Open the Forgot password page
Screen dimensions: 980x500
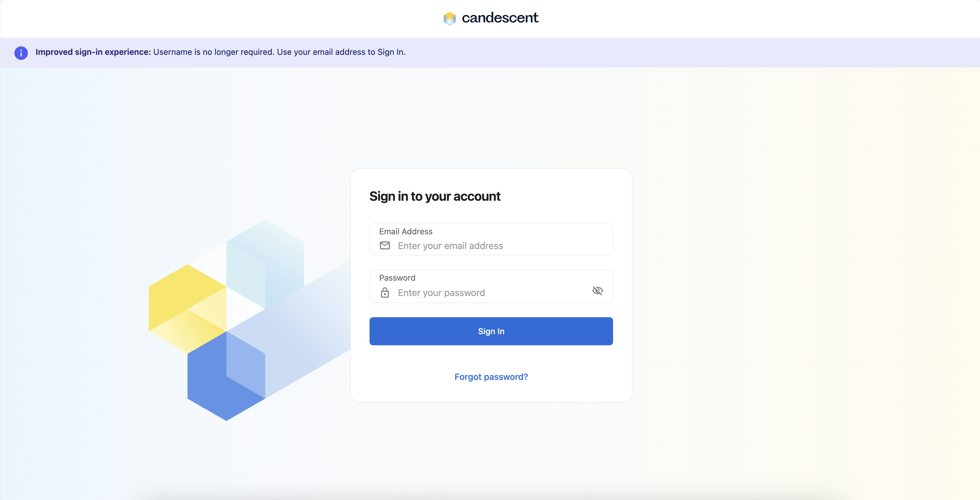[x=491, y=377]
